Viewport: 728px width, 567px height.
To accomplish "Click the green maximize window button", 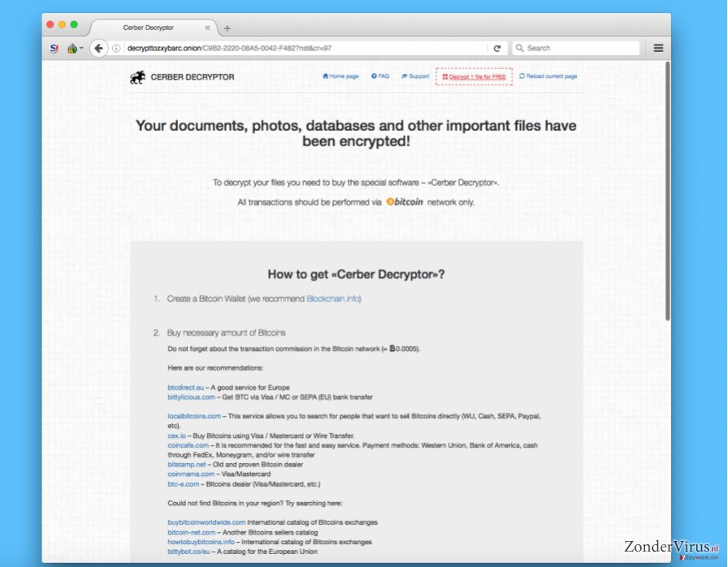I will [74, 24].
